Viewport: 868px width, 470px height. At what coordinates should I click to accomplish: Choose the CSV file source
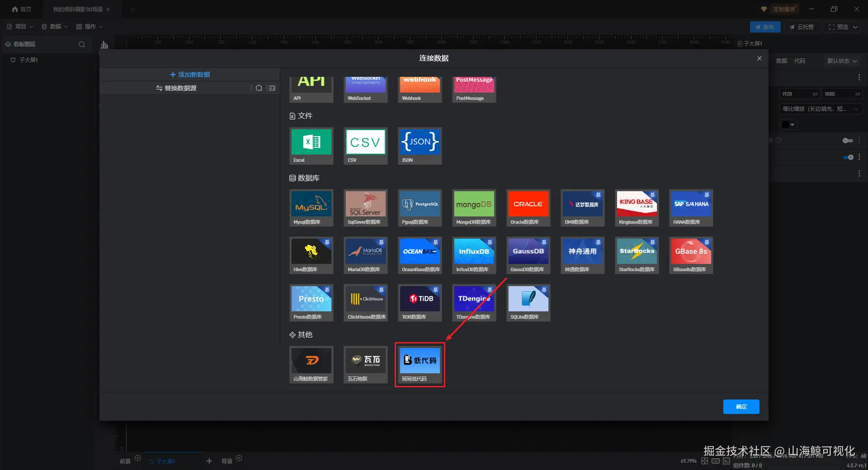click(x=365, y=146)
